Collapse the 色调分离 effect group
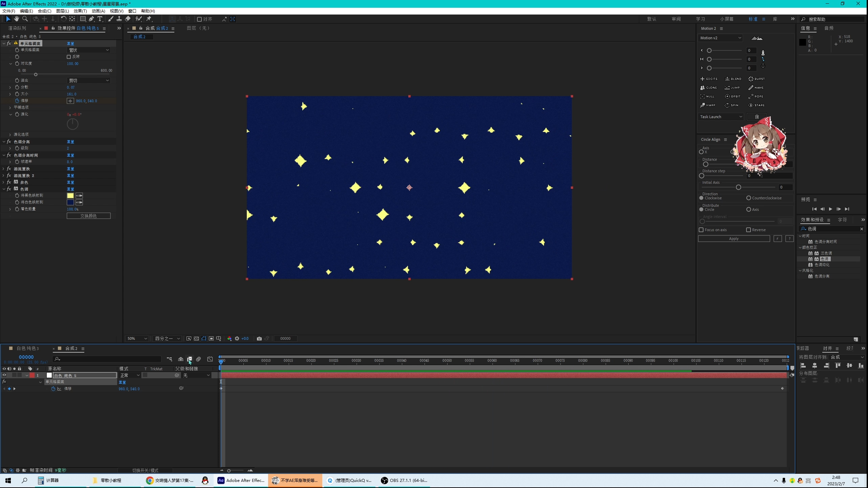 tap(4, 142)
